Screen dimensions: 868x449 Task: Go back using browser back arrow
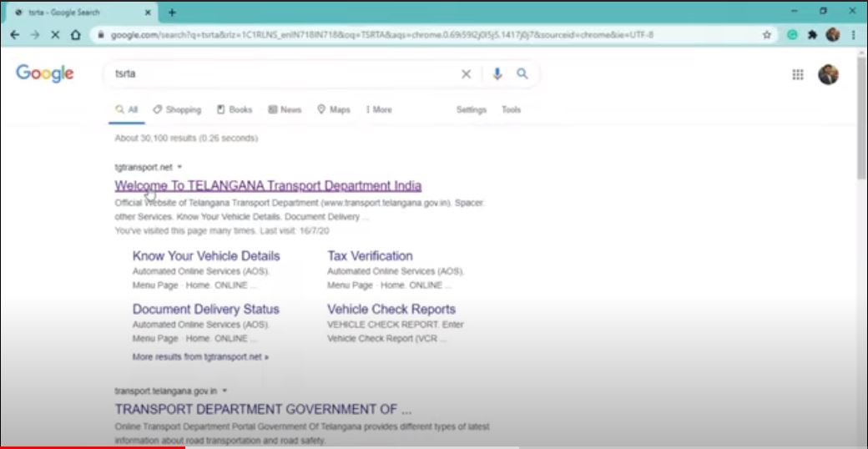click(x=15, y=34)
